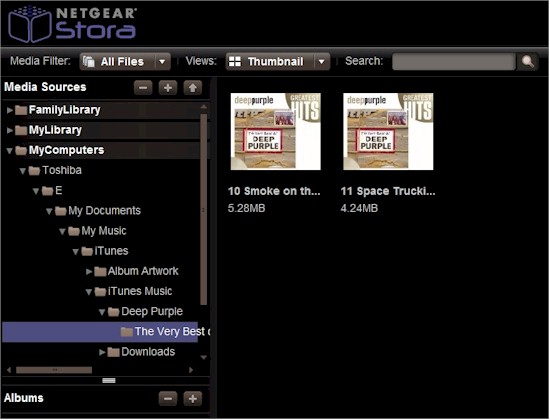Click the horizontal scrollbar thumb in tree
The height and width of the screenshot is (420, 550).
tap(54, 370)
